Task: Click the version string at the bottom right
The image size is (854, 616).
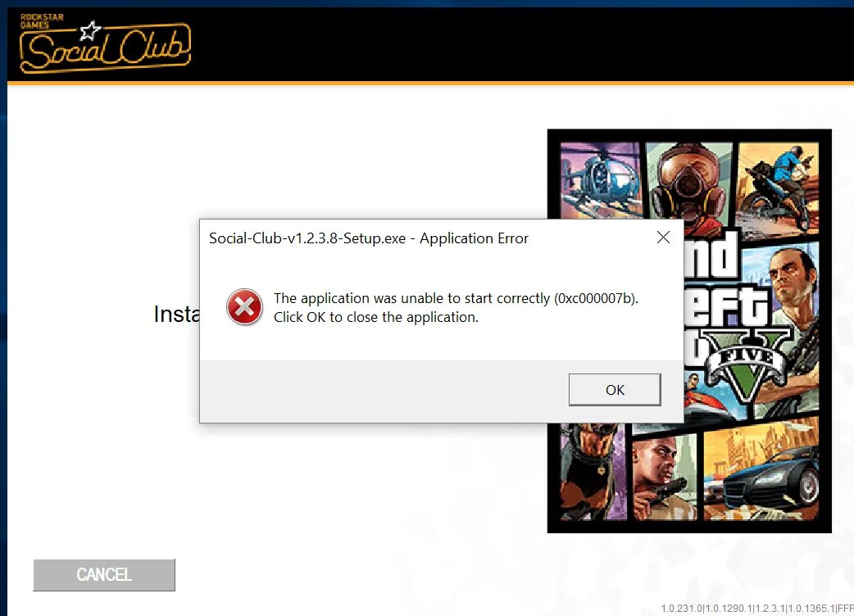Action: (757, 609)
